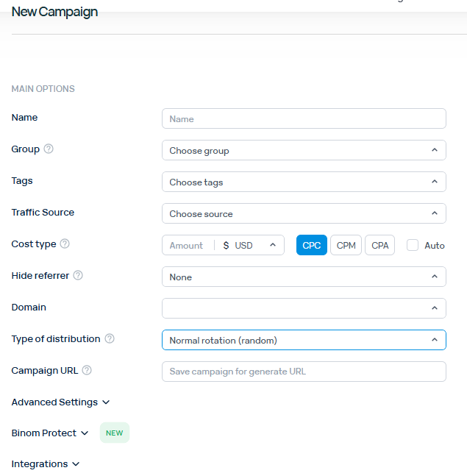The image size is (467, 476).
Task: Click the green NEW badge
Action: click(114, 433)
